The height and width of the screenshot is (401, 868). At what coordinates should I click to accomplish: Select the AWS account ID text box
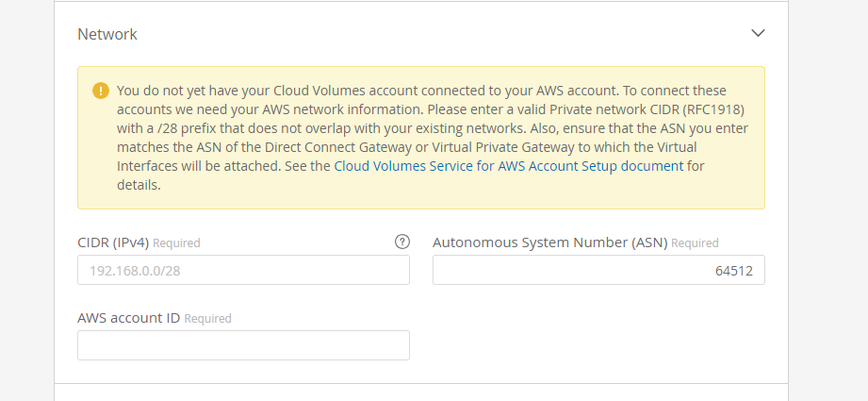243,345
